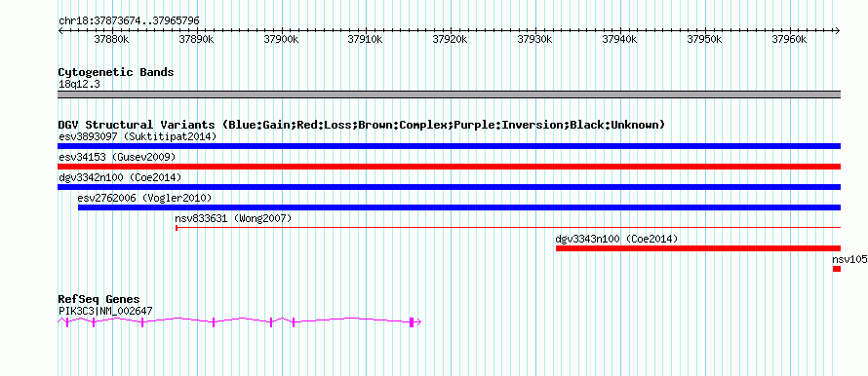868x376 pixels.
Task: Click the chr18:37873674..37965796 coordinate label
Action: 129,21
